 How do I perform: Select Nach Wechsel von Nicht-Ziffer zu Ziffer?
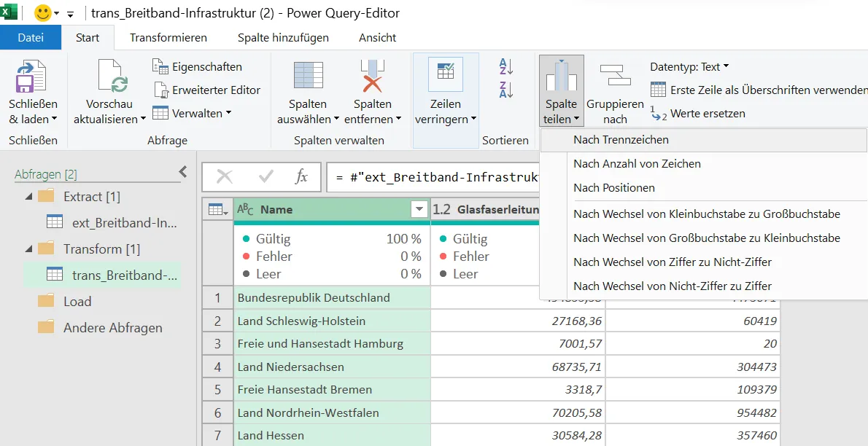(x=703, y=286)
